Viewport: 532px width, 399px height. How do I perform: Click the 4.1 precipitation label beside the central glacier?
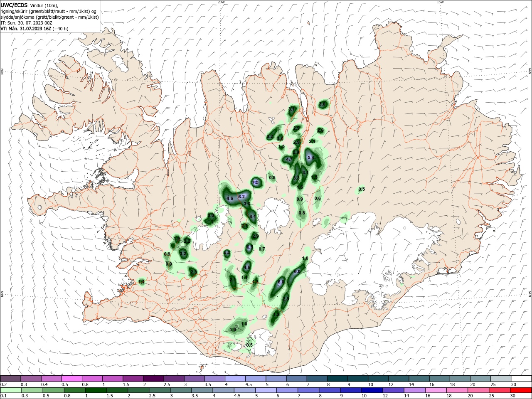click(252, 217)
